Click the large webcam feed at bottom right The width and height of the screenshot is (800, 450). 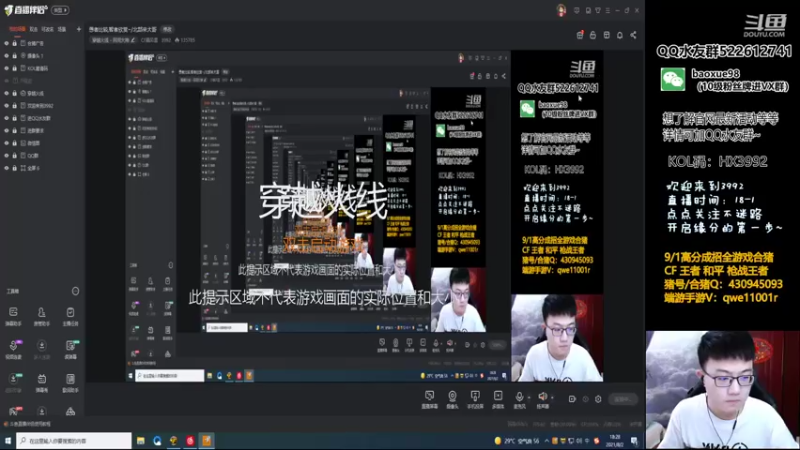(722, 390)
